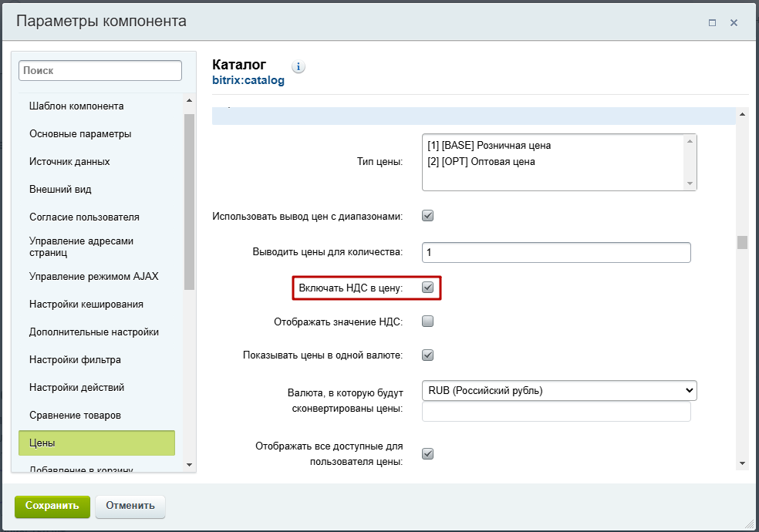Click sidebar scroll-down arrow
759x532 pixels.
[x=189, y=465]
